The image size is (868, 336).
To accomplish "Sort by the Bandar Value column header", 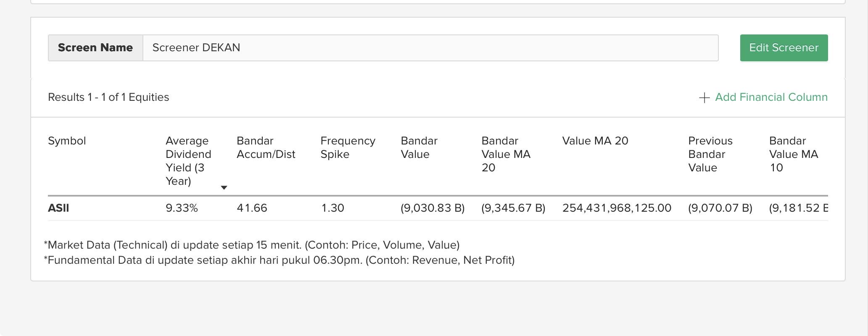I will pos(419,147).
